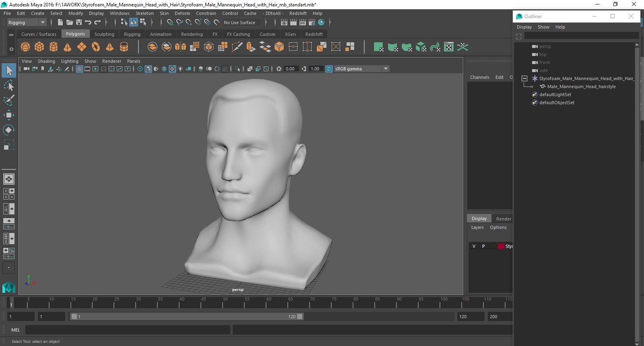Click the new scene file icon
Screen dimensions: 644x346
tap(60, 23)
